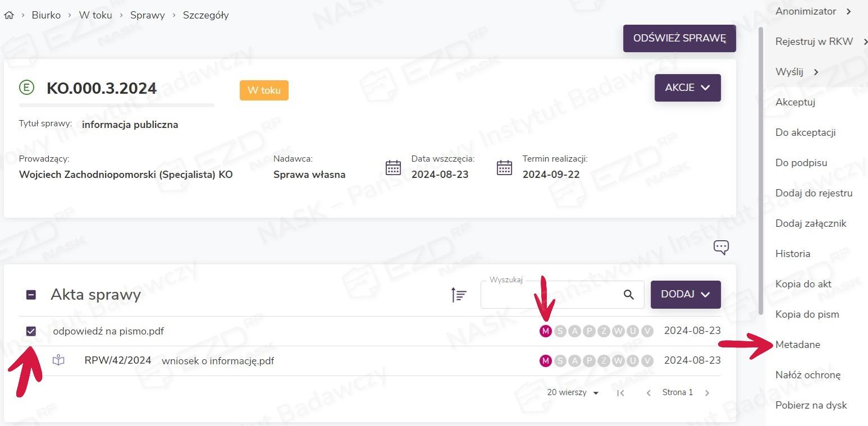Screen dimensions: 868x426
Task: Toggle the select-all checkbox in Akta sprawy
Action: pyautogui.click(x=31, y=295)
